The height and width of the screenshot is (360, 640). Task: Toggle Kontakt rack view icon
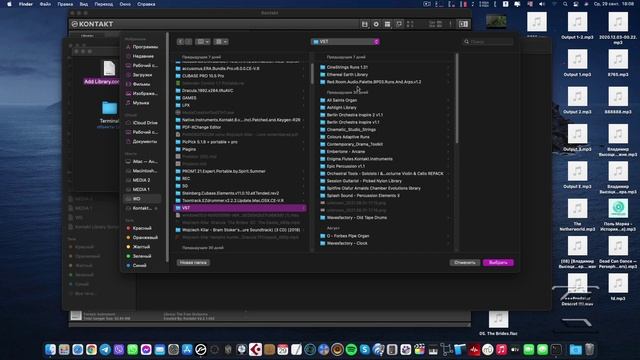pos(387,24)
